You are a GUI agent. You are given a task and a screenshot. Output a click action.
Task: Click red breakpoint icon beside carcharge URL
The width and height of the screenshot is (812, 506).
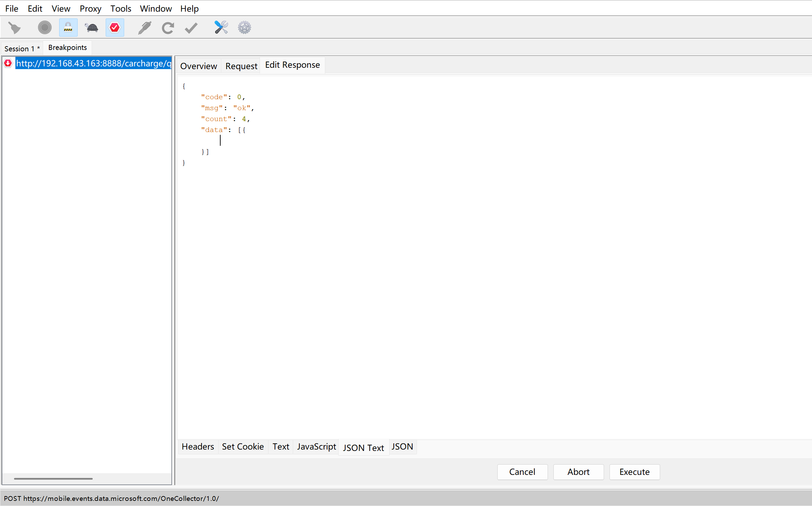[8, 63]
